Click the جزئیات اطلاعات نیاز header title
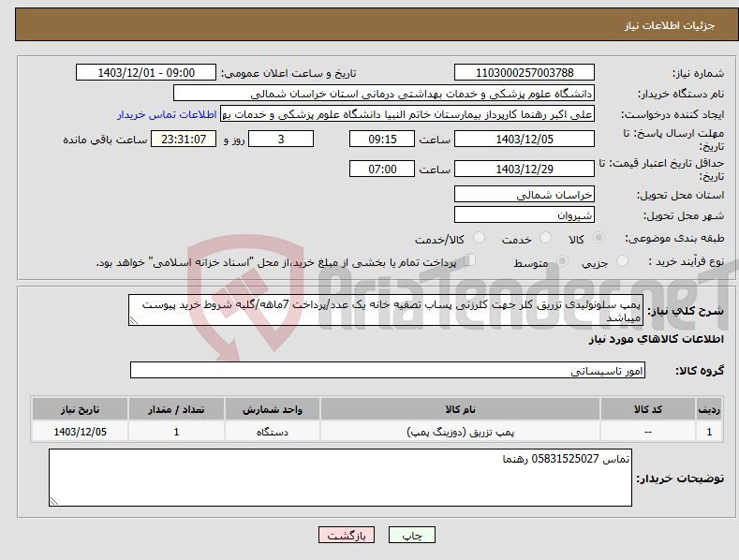 point(670,25)
